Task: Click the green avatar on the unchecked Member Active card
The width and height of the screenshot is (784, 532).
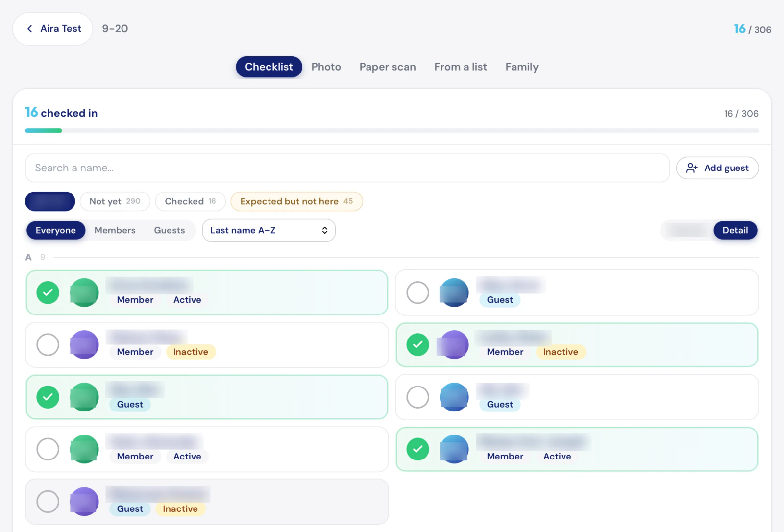Action: click(84, 449)
